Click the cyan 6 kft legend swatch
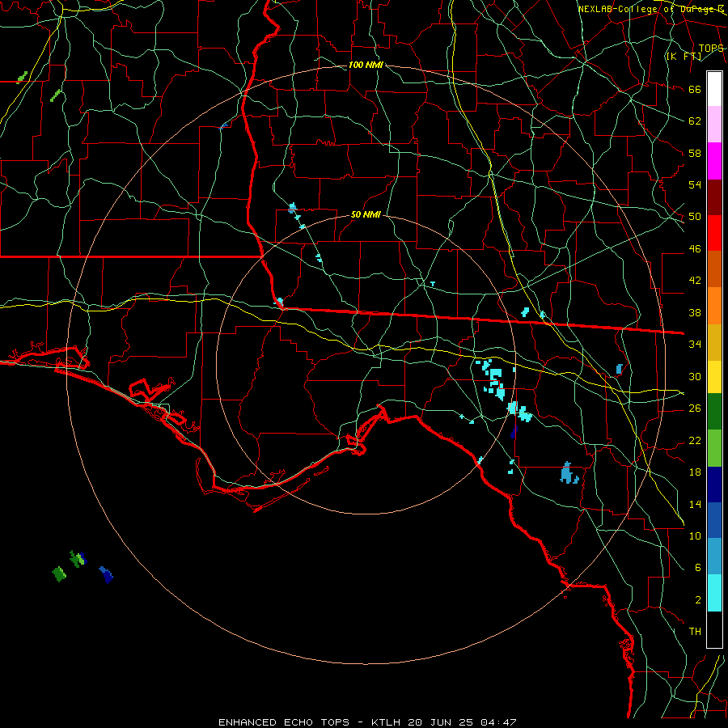Image resolution: width=728 pixels, height=728 pixels. click(x=714, y=593)
